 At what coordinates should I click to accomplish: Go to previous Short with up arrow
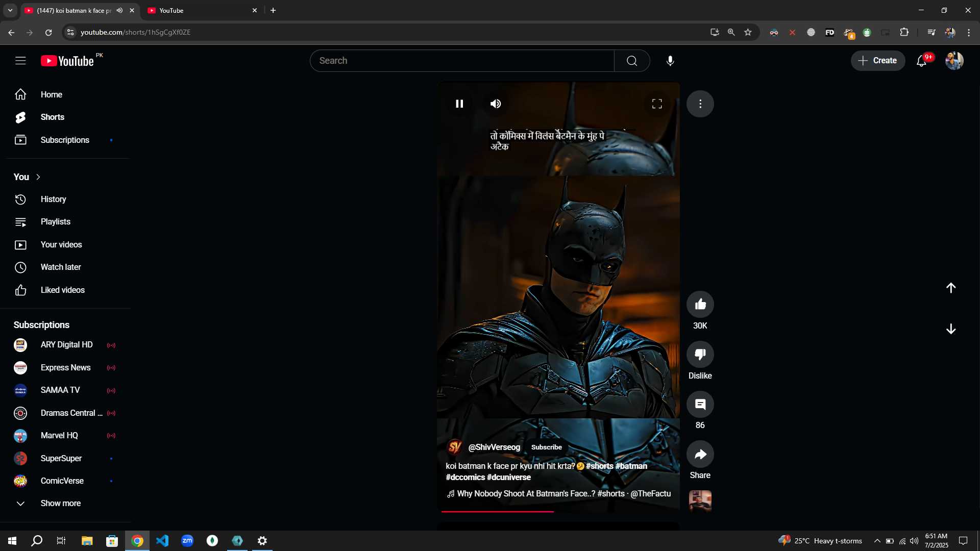pyautogui.click(x=950, y=288)
